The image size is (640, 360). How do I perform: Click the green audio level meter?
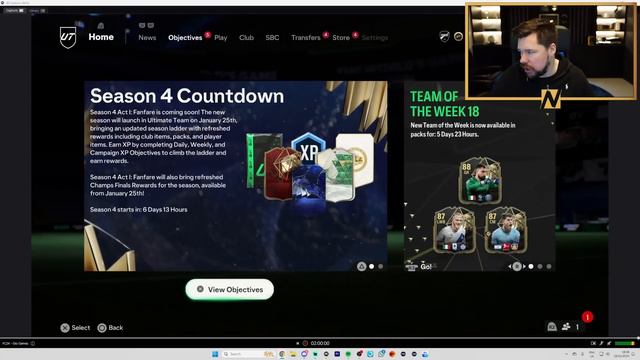(x=624, y=343)
